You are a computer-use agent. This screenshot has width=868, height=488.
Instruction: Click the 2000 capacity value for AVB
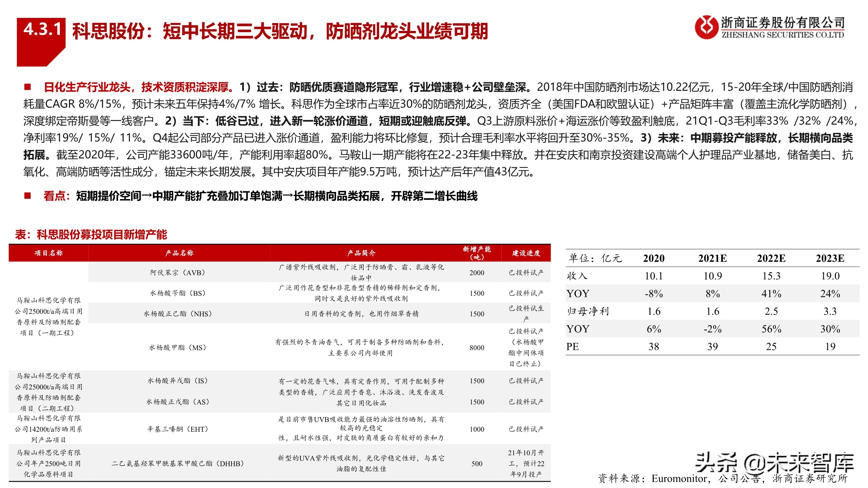click(x=477, y=273)
